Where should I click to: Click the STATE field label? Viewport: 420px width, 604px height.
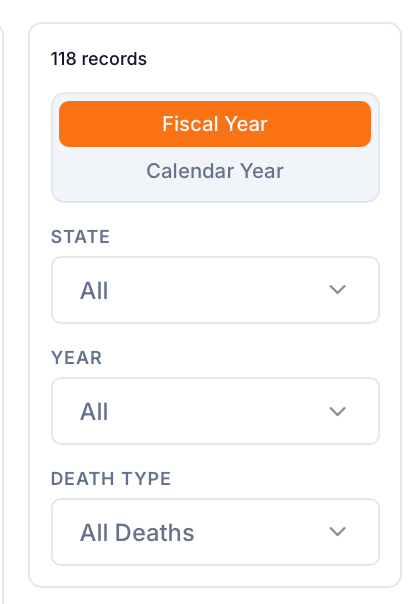coord(81,237)
